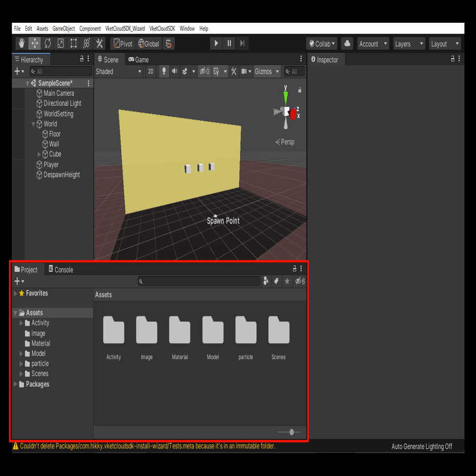This screenshot has height=476, width=476.
Task: Select the Hand tool in the toolbar
Action: click(x=21, y=43)
